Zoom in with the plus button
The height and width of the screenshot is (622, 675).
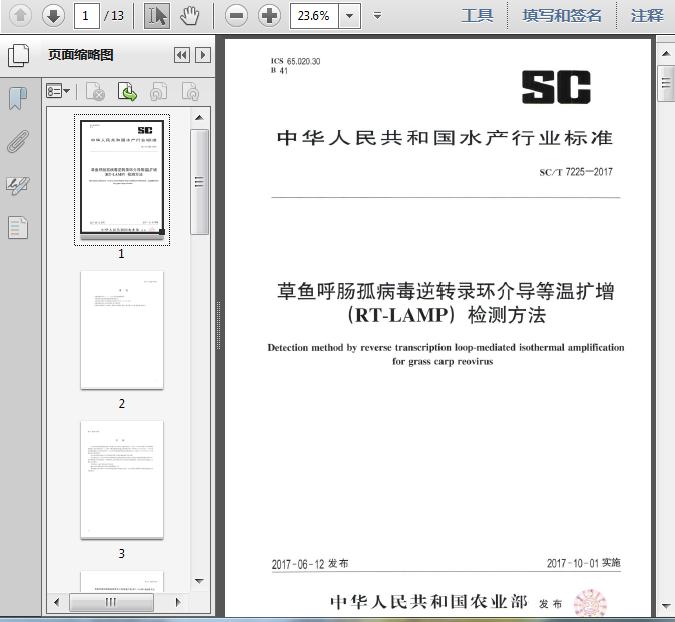tap(269, 16)
